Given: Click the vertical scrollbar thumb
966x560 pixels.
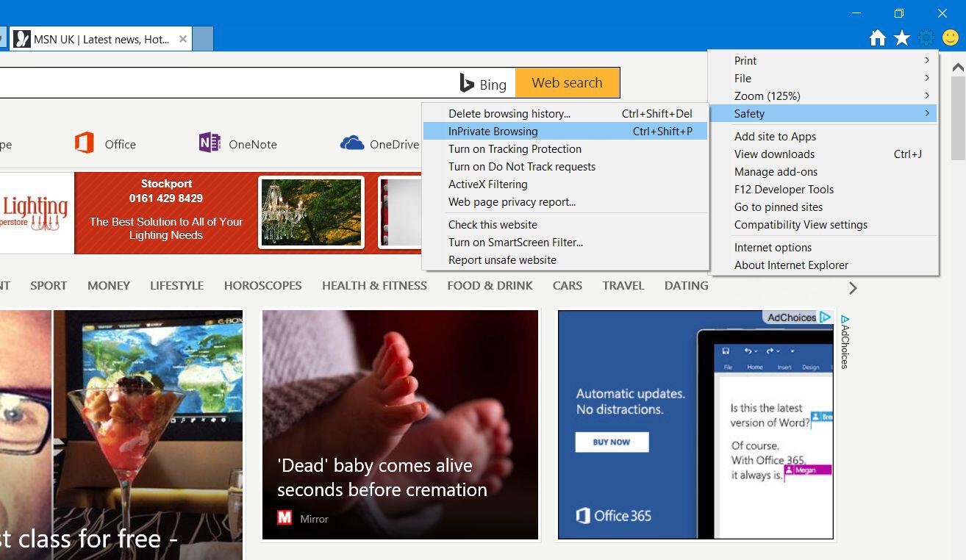Looking at the screenshot, I should pos(958,118).
